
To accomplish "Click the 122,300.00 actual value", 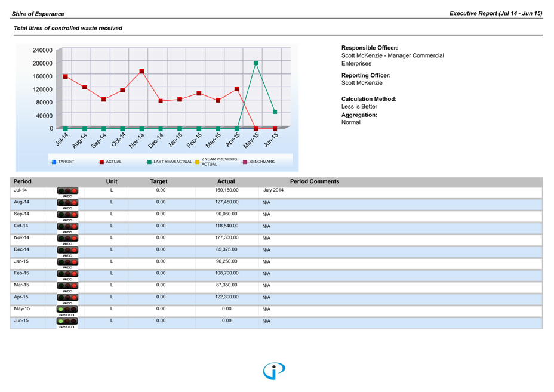I will (x=226, y=297).
